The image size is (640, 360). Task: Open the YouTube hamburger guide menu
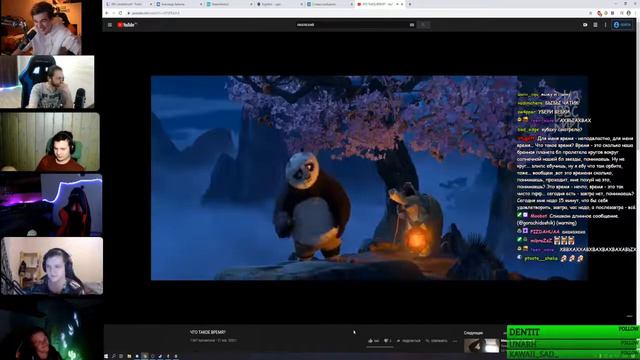pyautogui.click(x=110, y=25)
